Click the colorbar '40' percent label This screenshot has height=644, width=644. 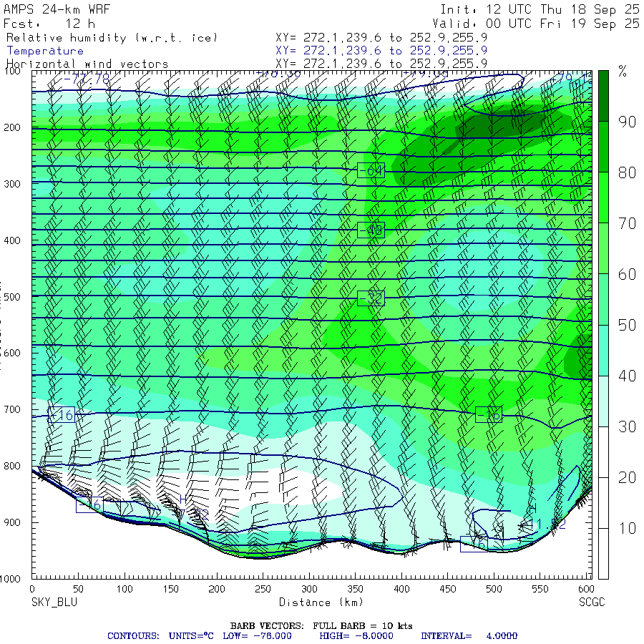pyautogui.click(x=627, y=376)
